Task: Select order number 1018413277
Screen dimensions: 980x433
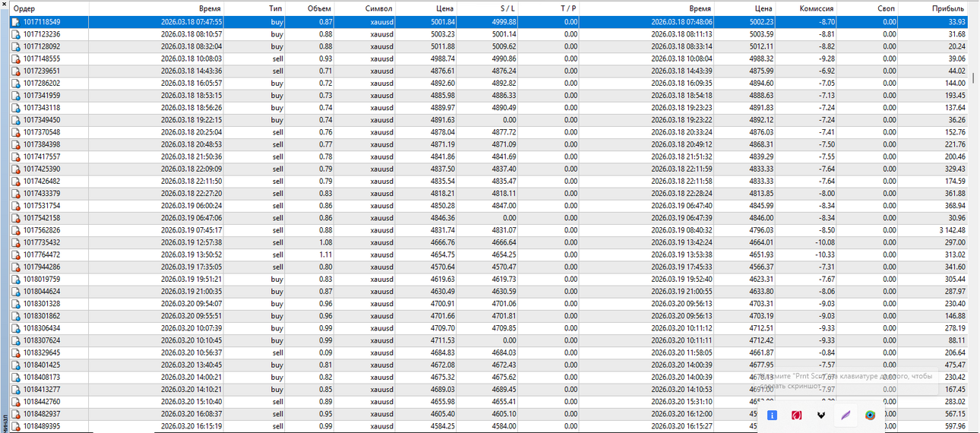Action: tap(42, 390)
